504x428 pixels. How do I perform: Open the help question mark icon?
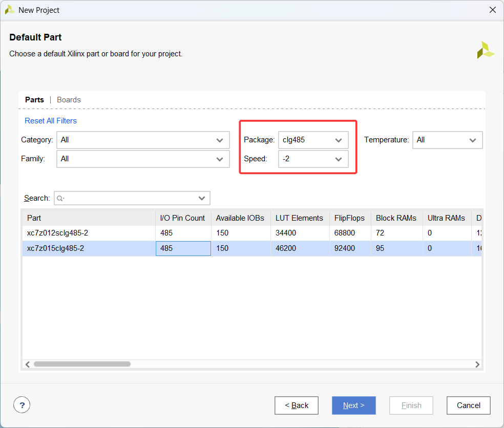pyautogui.click(x=22, y=405)
